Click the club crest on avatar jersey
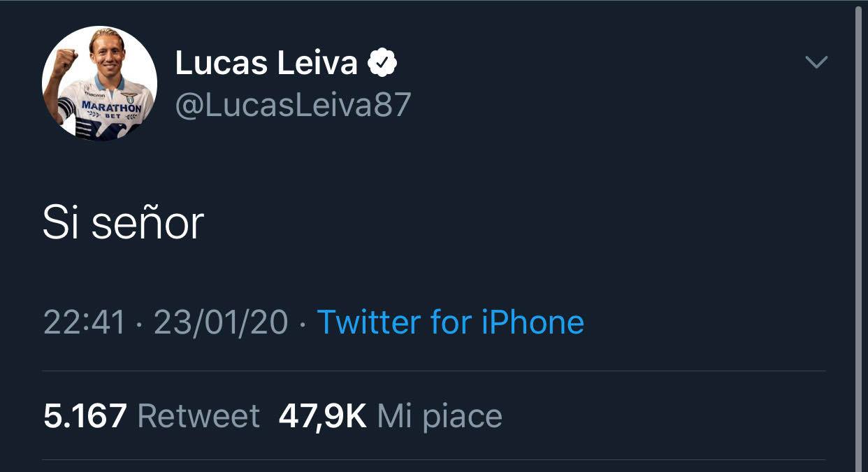868x472 pixels. click(129, 97)
